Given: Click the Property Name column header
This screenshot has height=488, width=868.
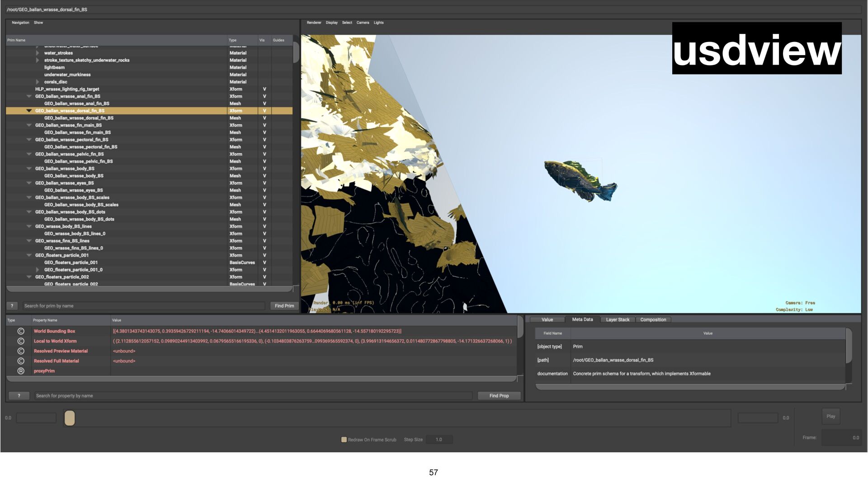Looking at the screenshot, I should tap(71, 320).
